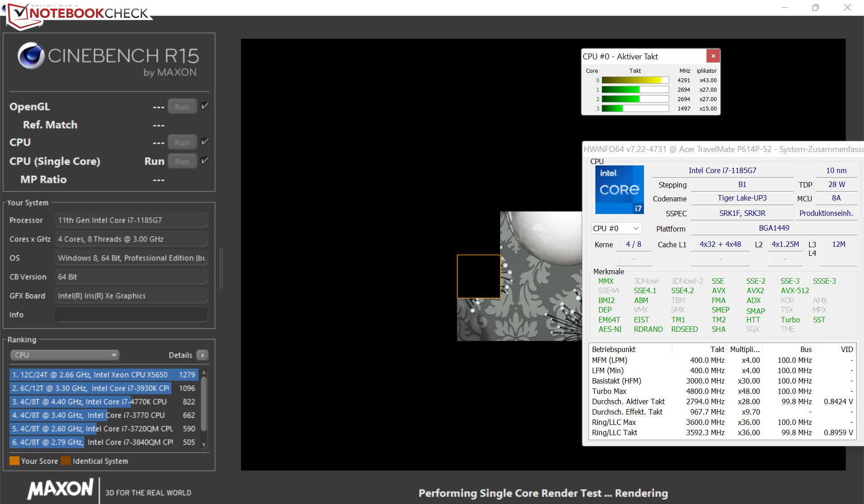This screenshot has height=504, width=864.
Task: Close the CPU #0 Aktiver Takt window
Action: coord(713,56)
